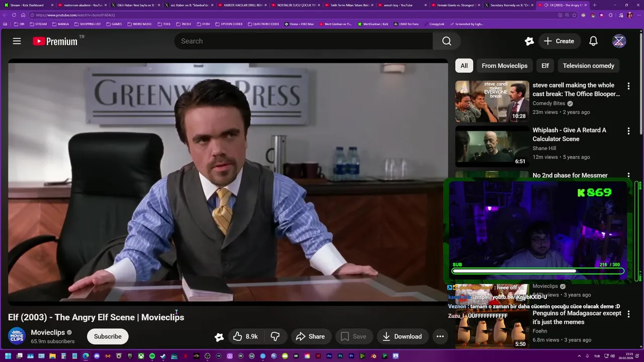
Task: Click the Create button
Action: click(559, 41)
